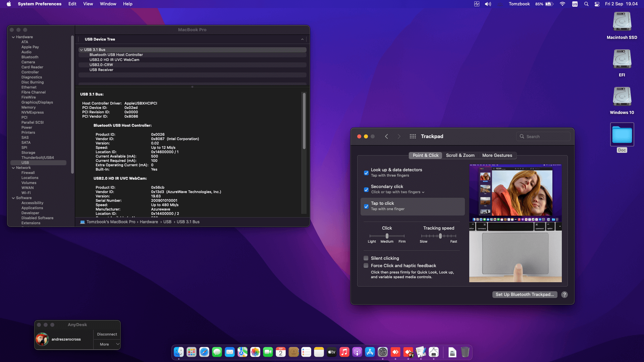Viewport: 644px width, 362px height.
Task: Launch Launchpad from the dock
Action: coord(191,352)
